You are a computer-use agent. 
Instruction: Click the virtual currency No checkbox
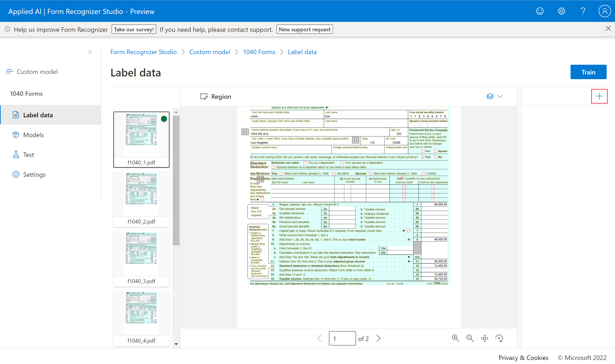pos(436,157)
